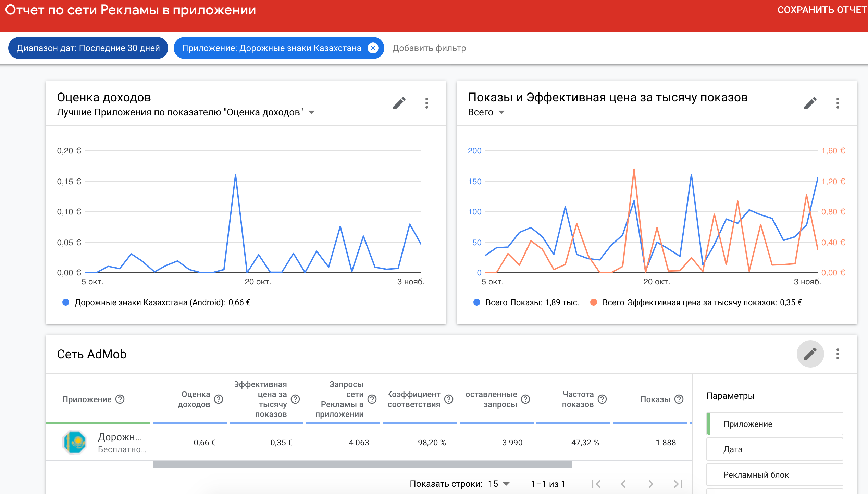The image size is (868, 494).
Task: Edit the Оценка доходов chart with pencil icon
Action: tap(399, 103)
